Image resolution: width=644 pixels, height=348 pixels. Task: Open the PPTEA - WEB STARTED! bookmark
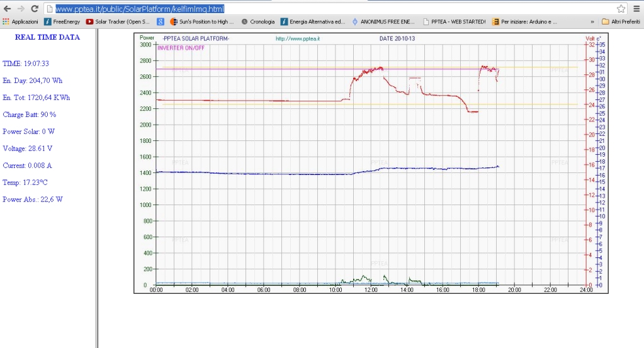click(x=455, y=22)
